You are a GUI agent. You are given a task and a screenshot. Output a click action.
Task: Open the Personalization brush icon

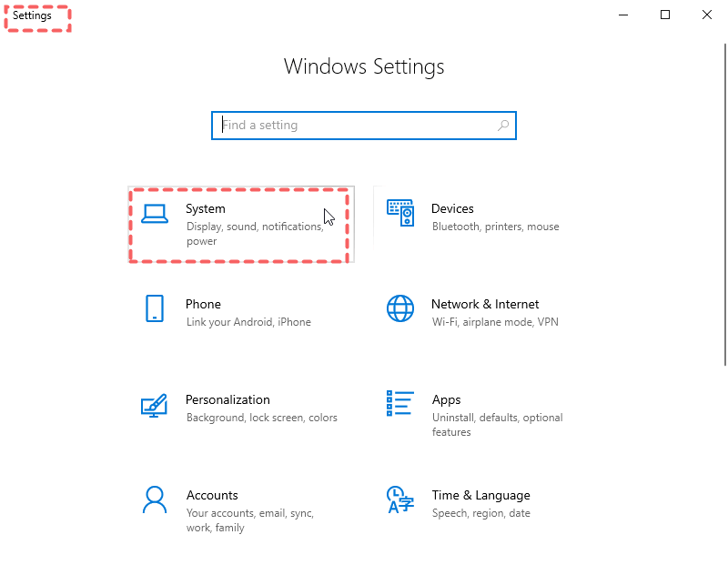point(154,405)
